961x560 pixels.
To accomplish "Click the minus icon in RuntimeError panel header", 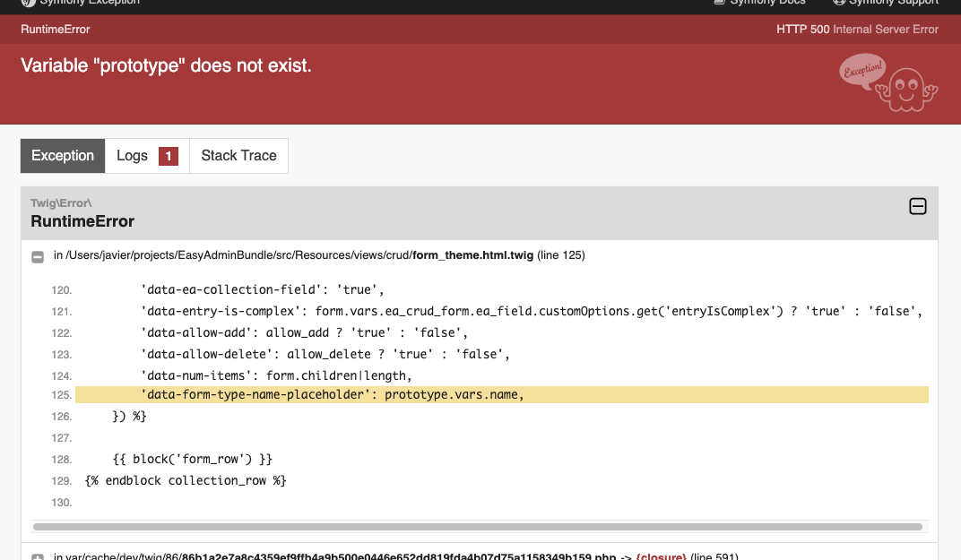I will click(917, 206).
